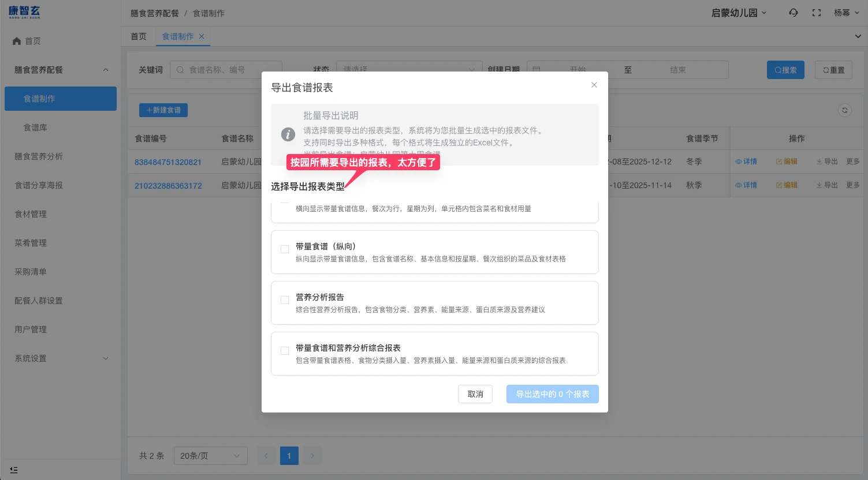Image resolution: width=868 pixels, height=480 pixels.
Task: Check the 带量食谱和营养分析综合报表 checkbox
Action: (285, 351)
